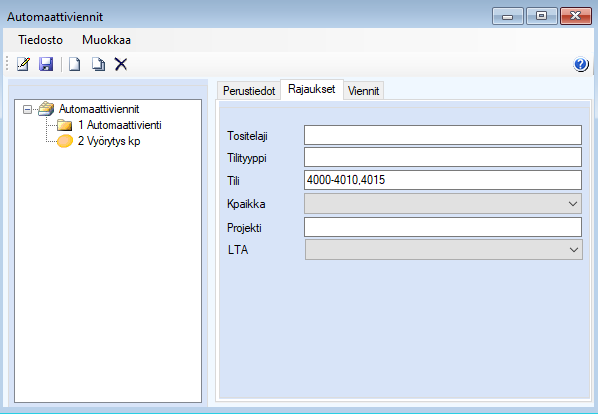Select the folder icon for 1 Automaattivienti

pos(64,125)
